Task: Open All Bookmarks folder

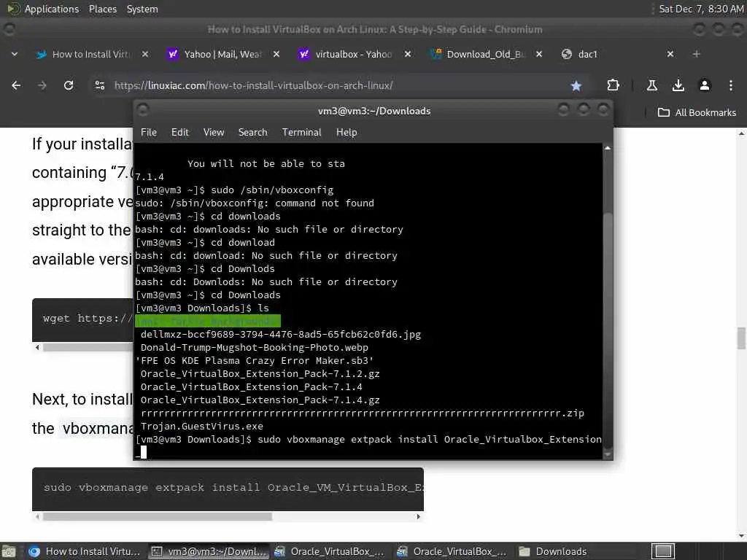Action: tap(697, 113)
